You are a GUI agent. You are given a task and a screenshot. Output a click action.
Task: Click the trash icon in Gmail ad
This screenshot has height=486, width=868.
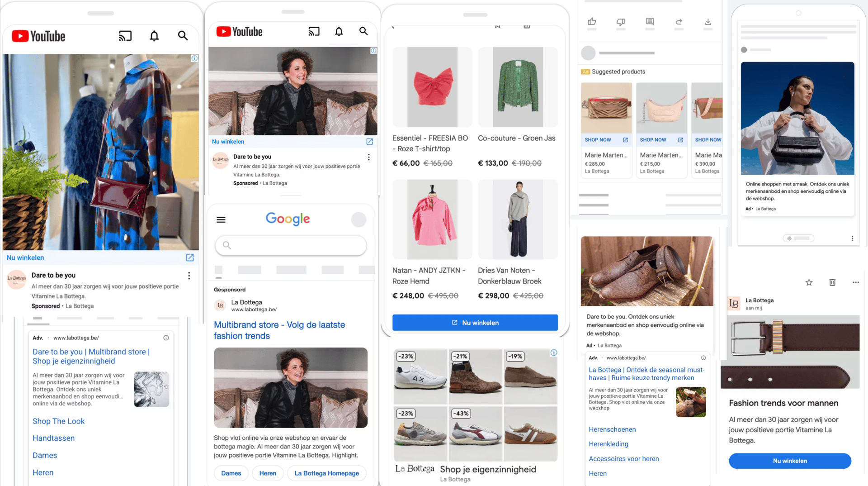pyautogui.click(x=832, y=282)
